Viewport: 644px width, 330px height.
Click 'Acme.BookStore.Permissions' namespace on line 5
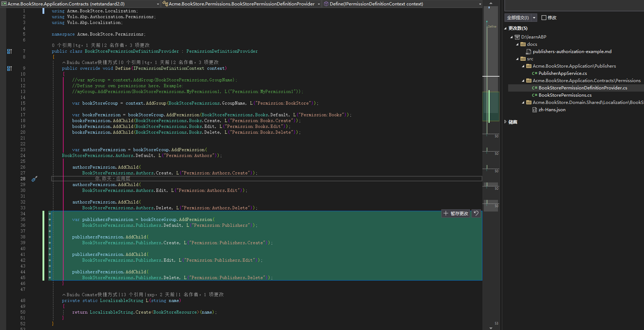pos(110,34)
